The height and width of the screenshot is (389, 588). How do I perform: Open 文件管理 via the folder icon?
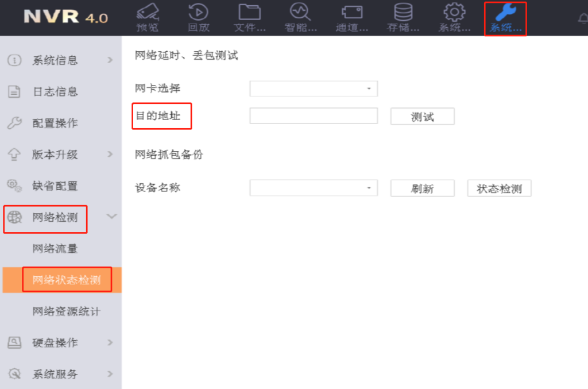tap(250, 17)
